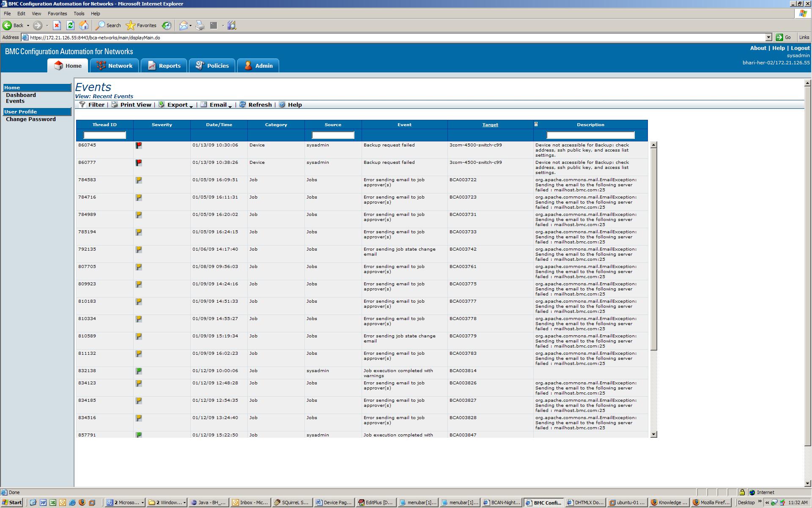
Task: Click the IE Go arrow button
Action: 779,37
